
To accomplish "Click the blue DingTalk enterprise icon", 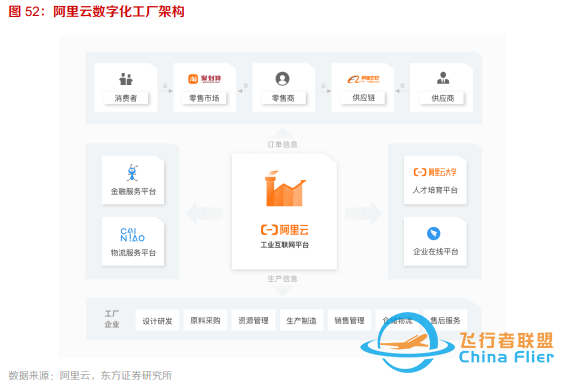I will [434, 233].
